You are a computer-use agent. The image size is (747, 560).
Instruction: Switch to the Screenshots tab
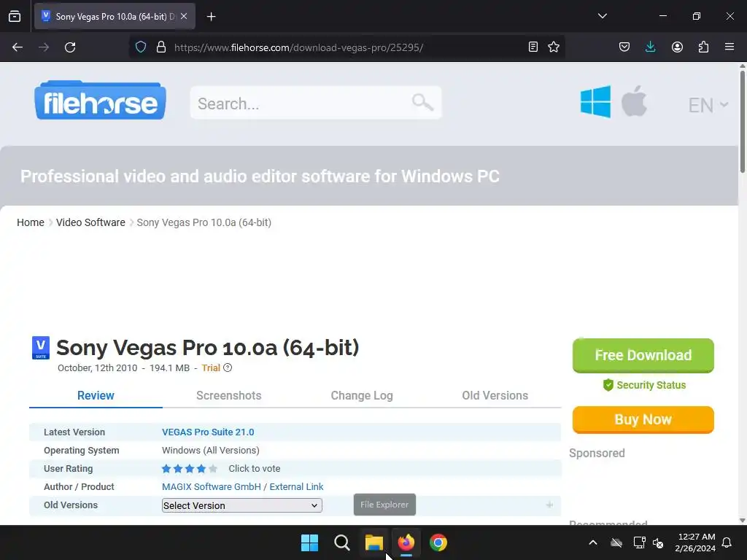228,395
